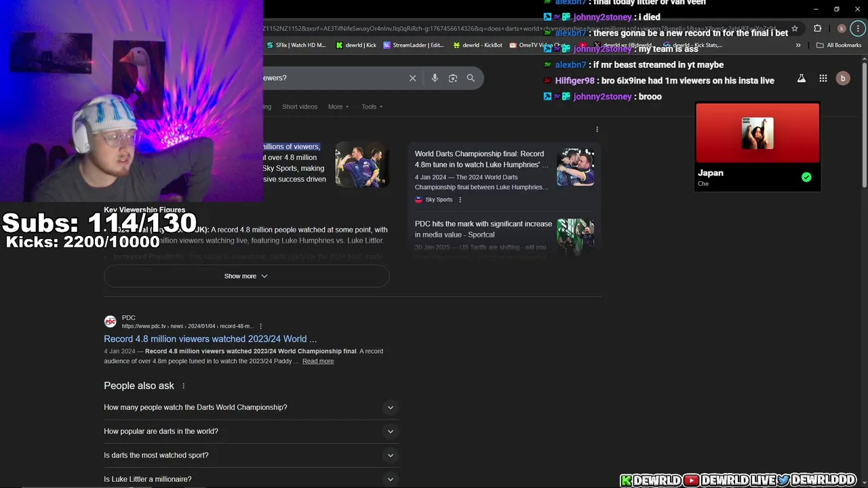
Task: Click inside the Google search input field
Action: [332, 78]
